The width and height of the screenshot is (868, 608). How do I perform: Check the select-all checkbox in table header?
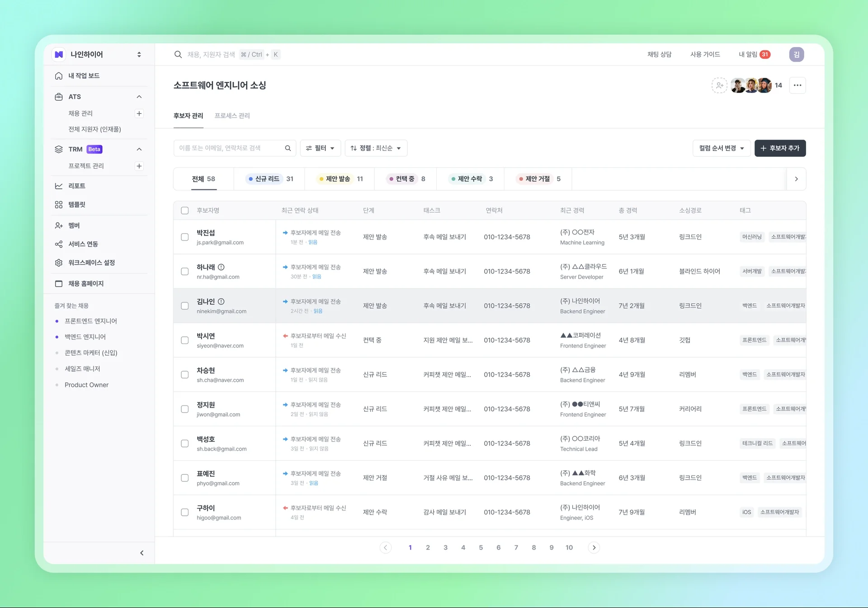pos(185,211)
